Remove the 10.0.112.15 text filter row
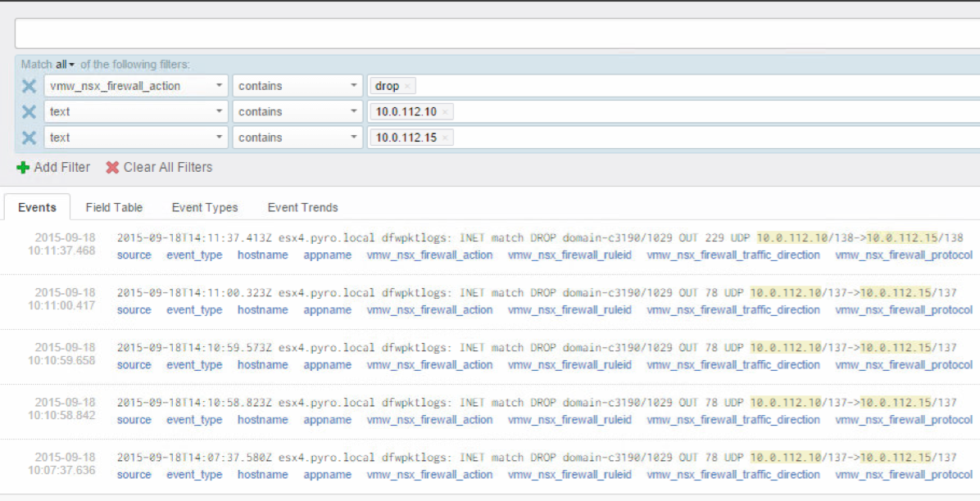980x501 pixels. point(29,138)
